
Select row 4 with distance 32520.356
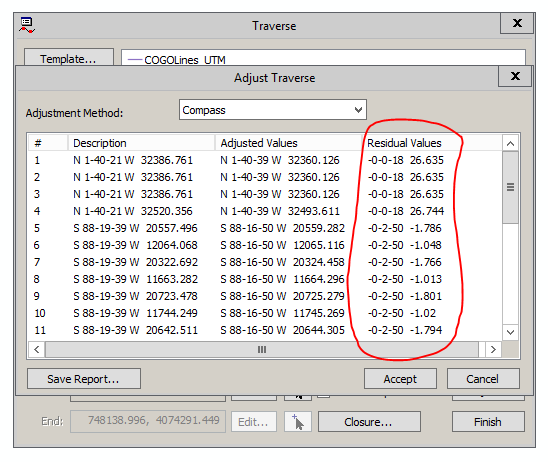click(x=265, y=211)
